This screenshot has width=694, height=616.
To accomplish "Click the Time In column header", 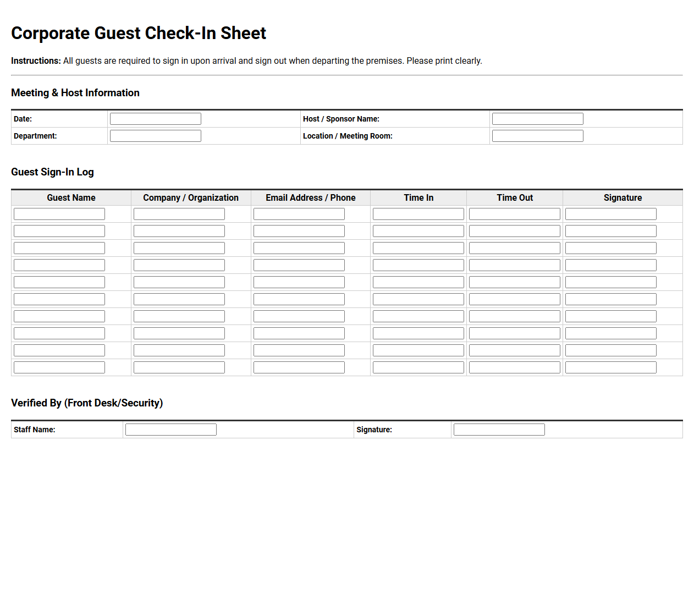I will [418, 197].
